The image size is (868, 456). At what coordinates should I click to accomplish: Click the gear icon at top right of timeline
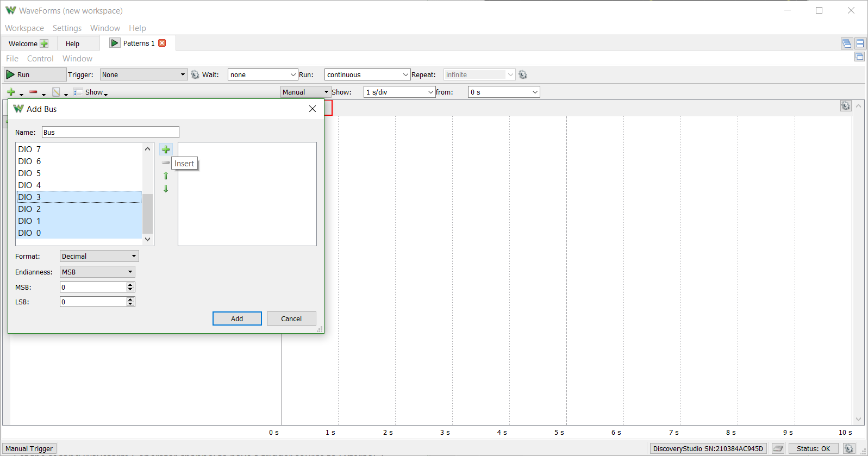[x=845, y=106]
